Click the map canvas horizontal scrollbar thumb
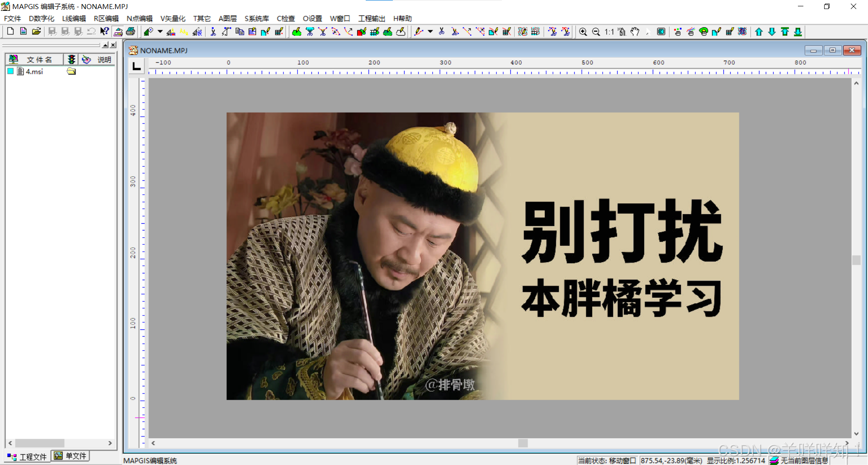 point(523,443)
